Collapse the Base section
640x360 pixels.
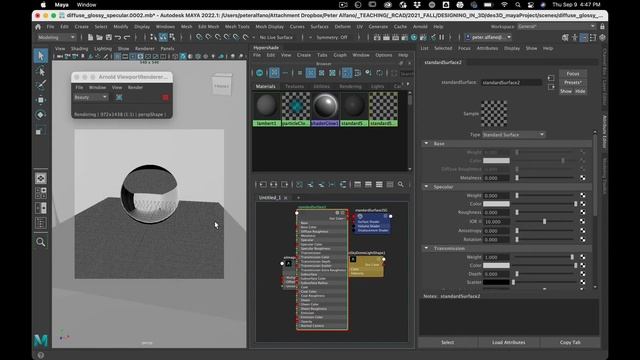tap(427, 143)
